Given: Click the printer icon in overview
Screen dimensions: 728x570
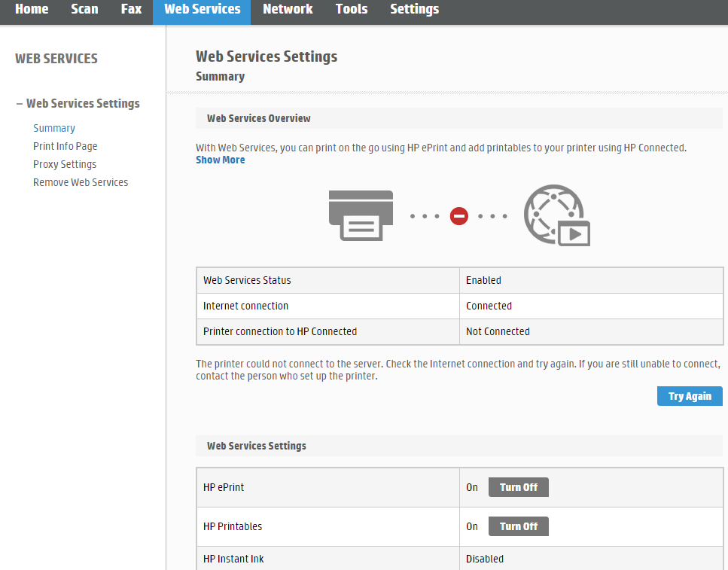Looking at the screenshot, I should pyautogui.click(x=361, y=215).
